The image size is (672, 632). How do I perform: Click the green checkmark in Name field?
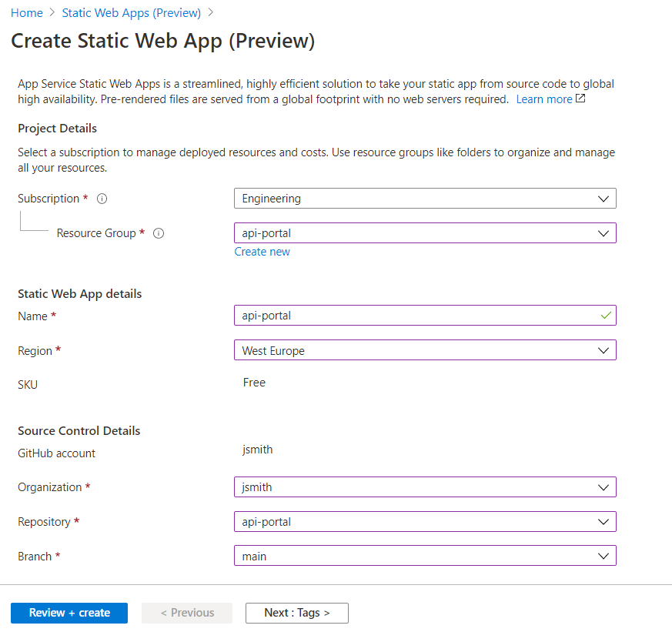[606, 316]
